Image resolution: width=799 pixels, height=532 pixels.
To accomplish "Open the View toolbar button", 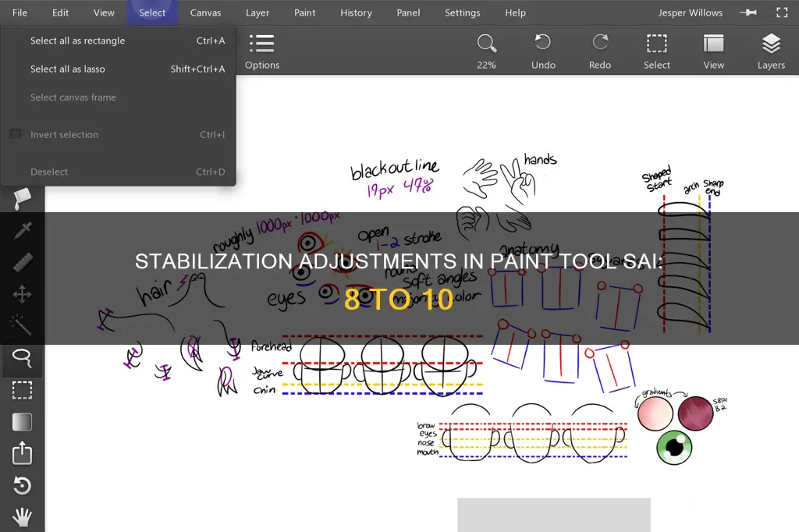I will [713, 51].
